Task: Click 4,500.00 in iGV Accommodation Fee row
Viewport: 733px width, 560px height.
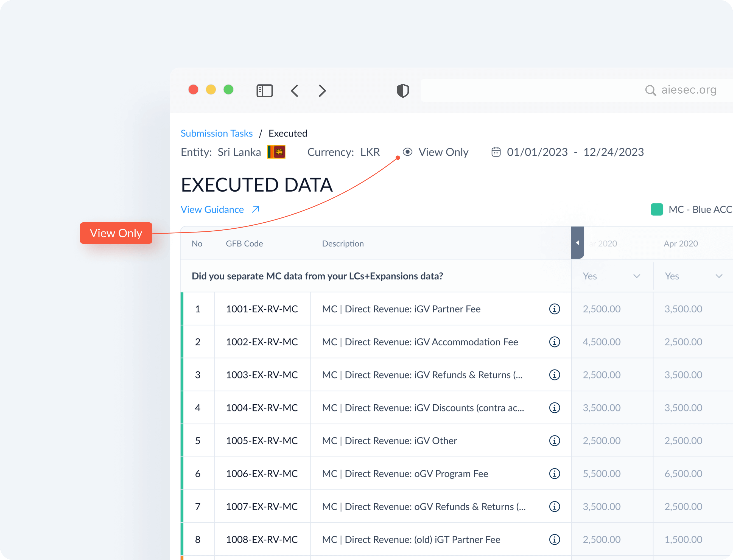Action: pyautogui.click(x=602, y=342)
